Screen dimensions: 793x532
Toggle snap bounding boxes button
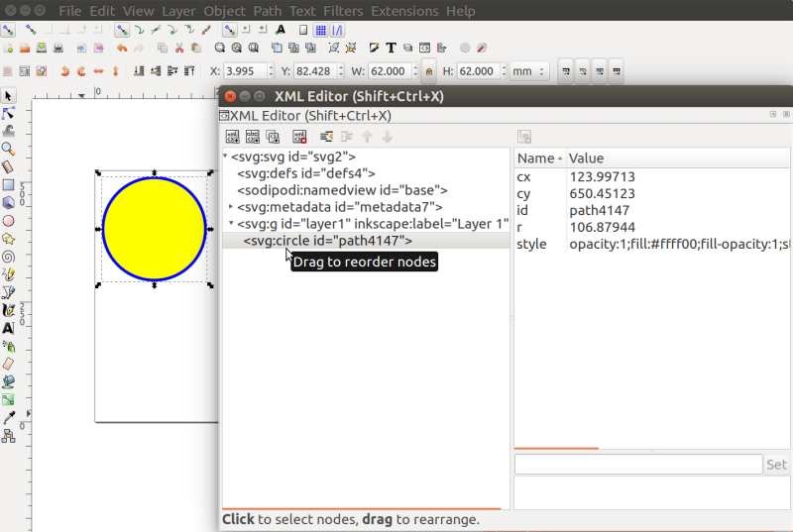pyautogui.click(x=31, y=30)
